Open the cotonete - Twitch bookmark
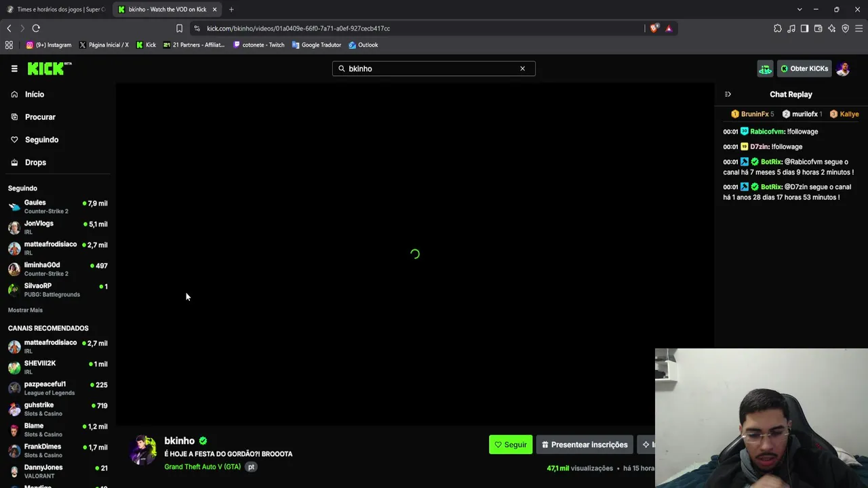Image resolution: width=868 pixels, height=488 pixels. [x=258, y=45]
